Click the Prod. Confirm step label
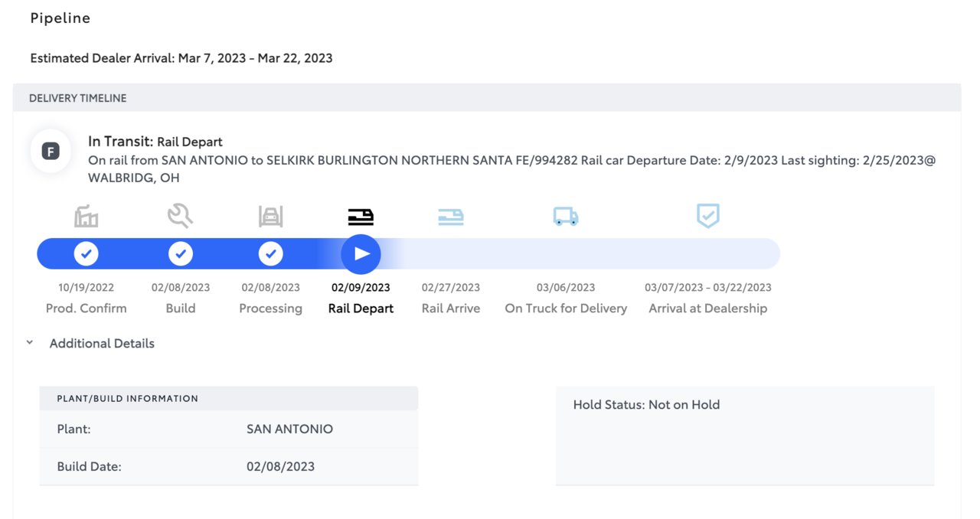The height and width of the screenshot is (519, 980). 87,308
